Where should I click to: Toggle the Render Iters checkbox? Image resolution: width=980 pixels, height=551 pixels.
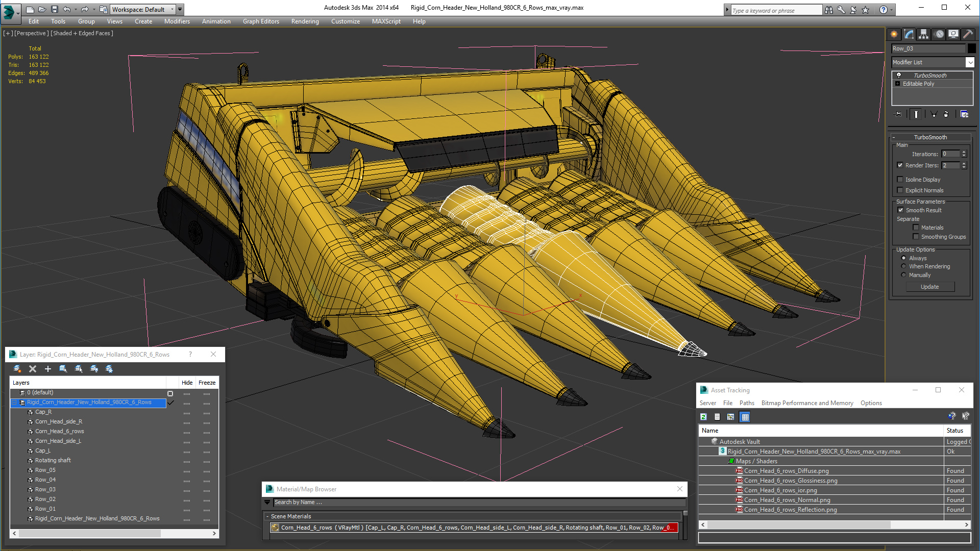click(900, 165)
